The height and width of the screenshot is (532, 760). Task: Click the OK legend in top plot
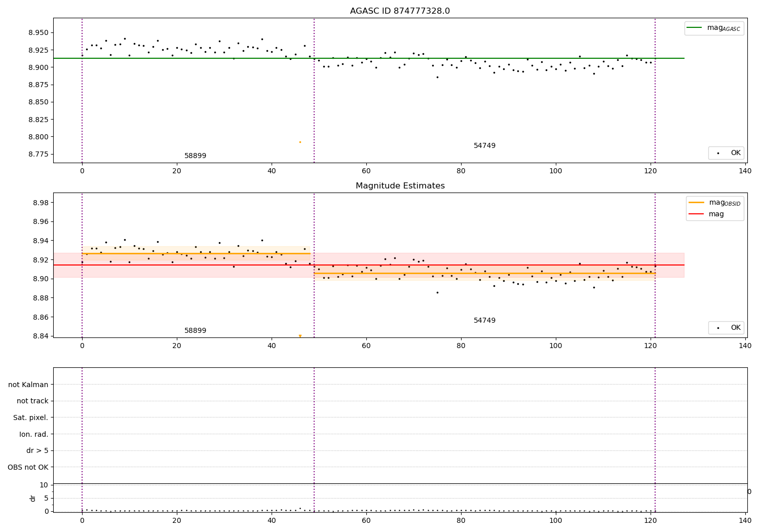click(727, 153)
